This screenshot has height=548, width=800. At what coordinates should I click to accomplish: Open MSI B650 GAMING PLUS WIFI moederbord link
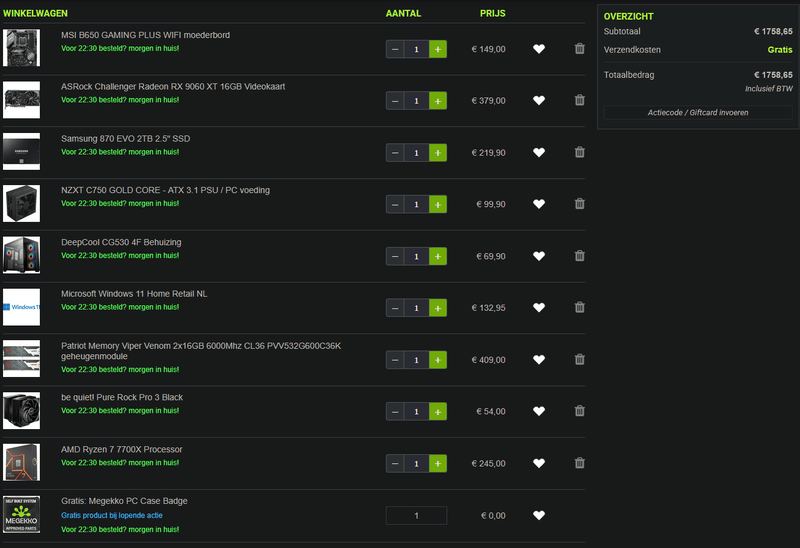(x=145, y=35)
